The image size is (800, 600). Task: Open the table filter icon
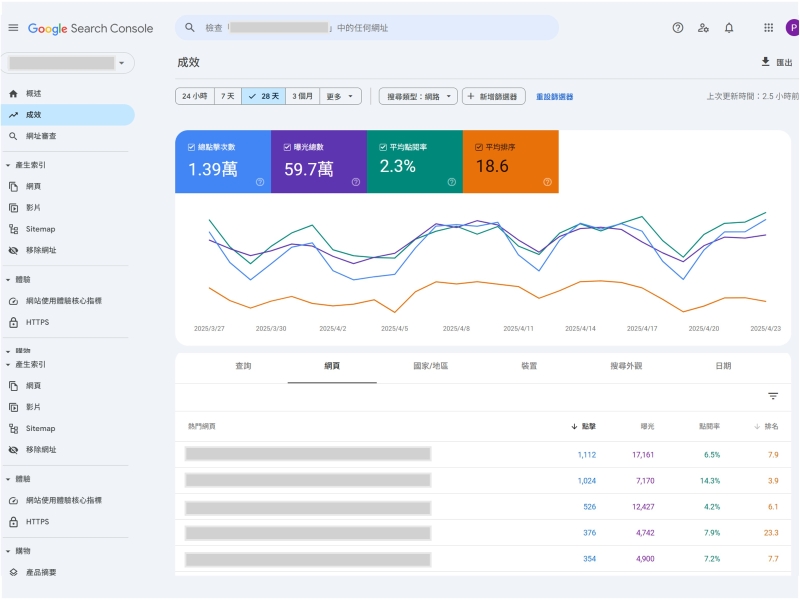[773, 396]
